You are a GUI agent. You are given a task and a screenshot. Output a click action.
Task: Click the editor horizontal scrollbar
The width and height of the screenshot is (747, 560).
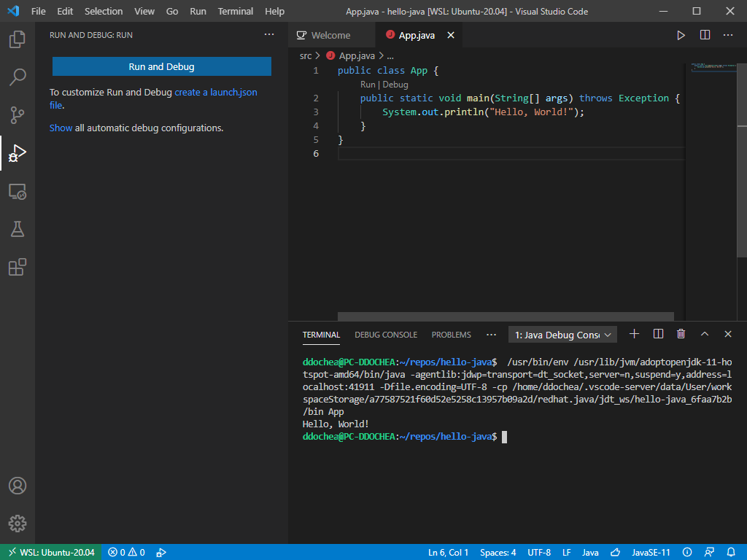coord(506,316)
